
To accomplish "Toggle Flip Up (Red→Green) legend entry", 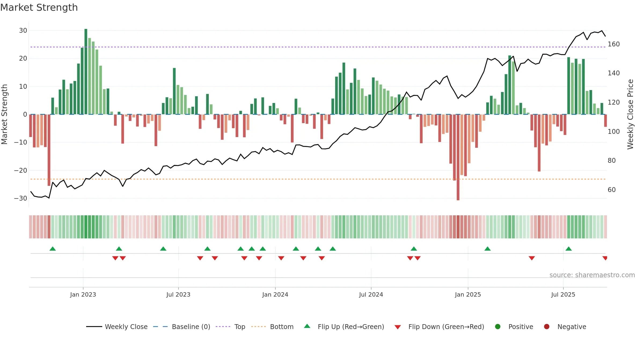I will [x=344, y=327].
